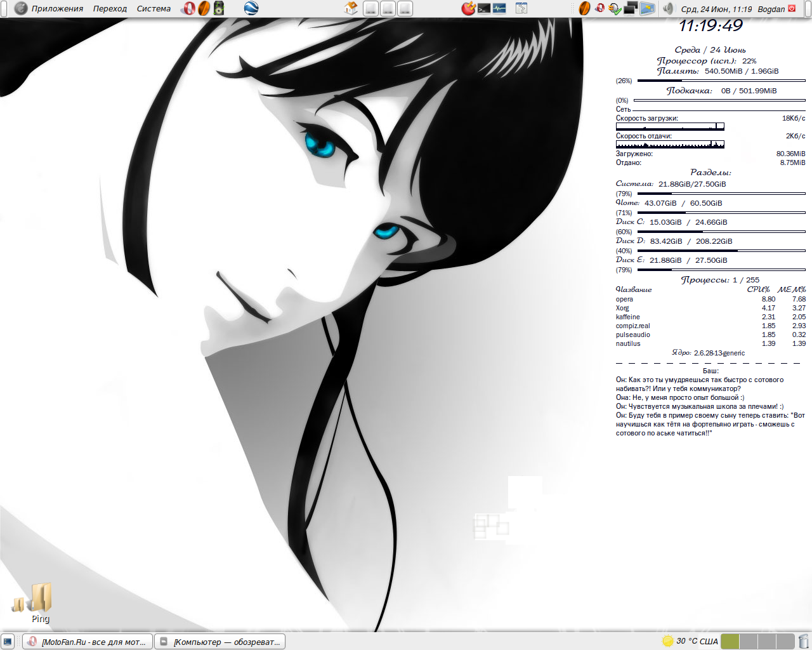The height and width of the screenshot is (650, 812).
Task: Switch to the second workspace
Action: pyautogui.click(x=749, y=641)
